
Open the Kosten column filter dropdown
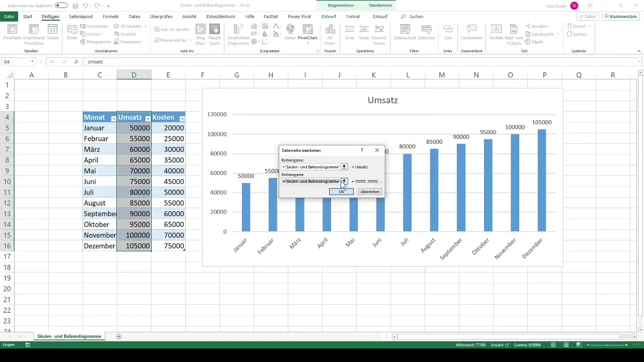tap(182, 118)
